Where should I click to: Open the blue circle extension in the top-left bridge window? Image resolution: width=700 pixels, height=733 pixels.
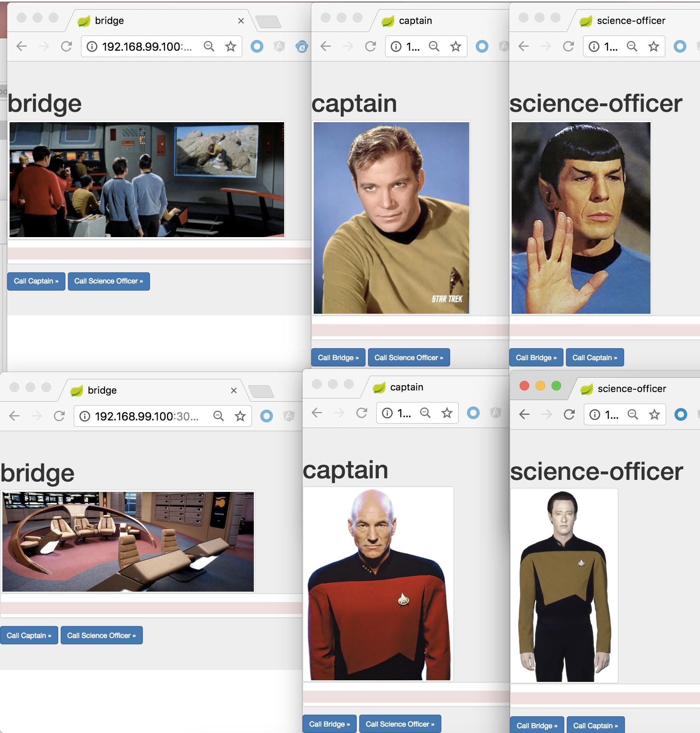click(x=257, y=47)
